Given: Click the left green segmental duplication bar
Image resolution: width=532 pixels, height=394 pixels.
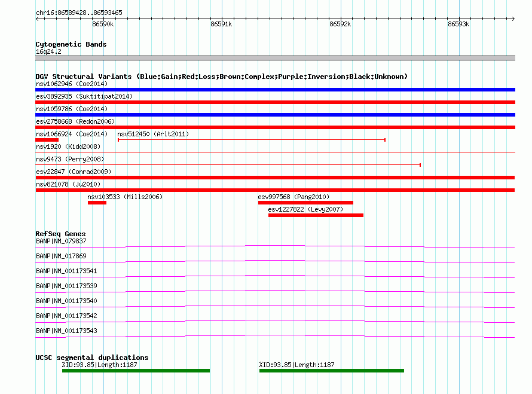Looking at the screenshot, I should (x=136, y=371).
